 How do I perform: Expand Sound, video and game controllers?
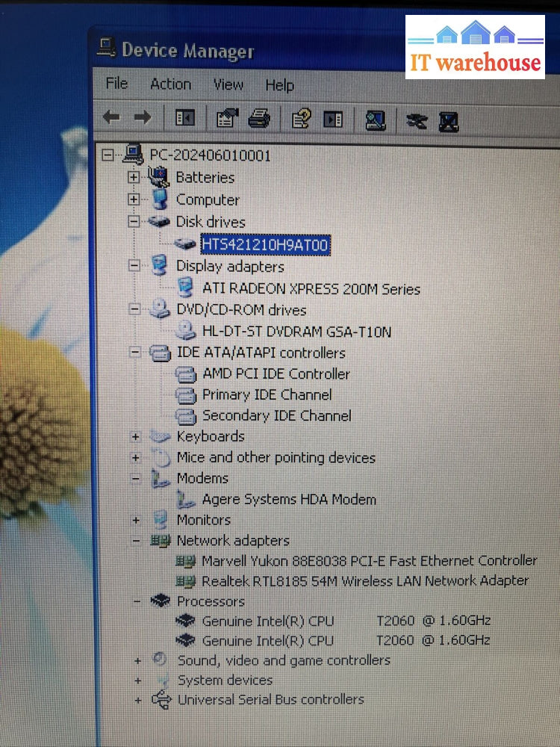tap(137, 661)
